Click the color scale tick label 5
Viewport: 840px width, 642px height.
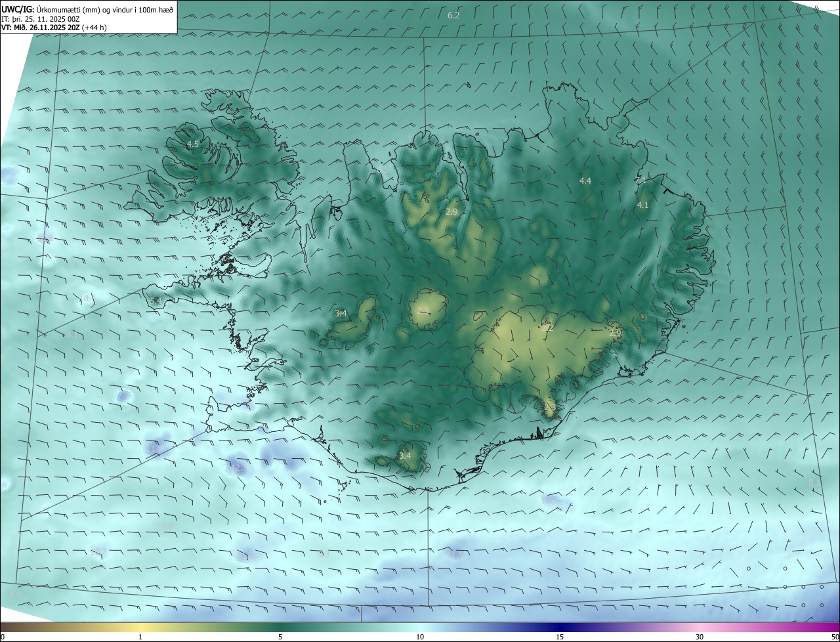(280, 637)
